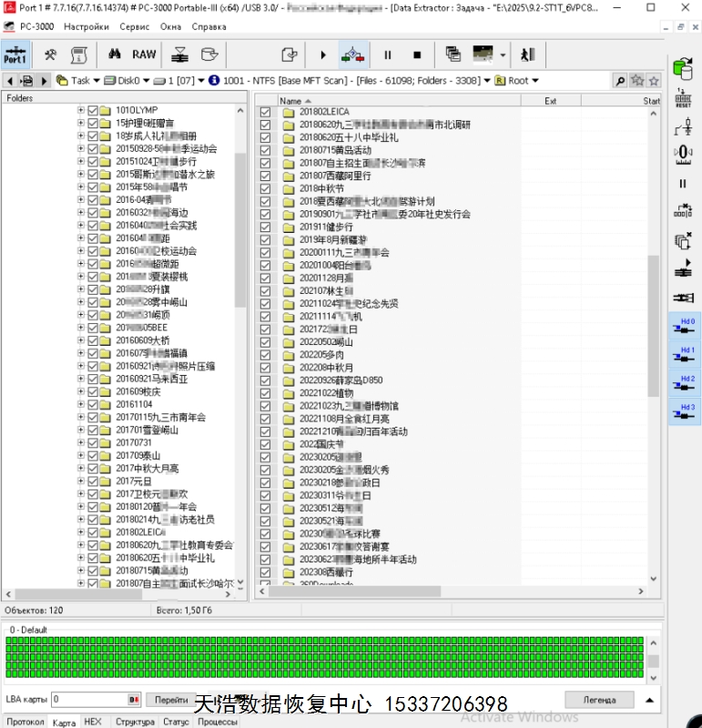702x728 pixels.
Task: Click the RESET icon in right sidebar
Action: [683, 99]
